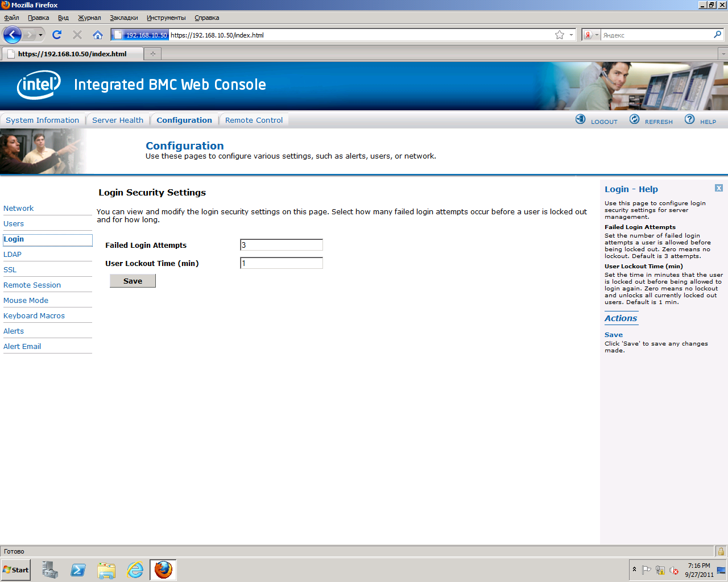This screenshot has height=582, width=728.
Task: Open BMC Help via question mark icon
Action: tap(689, 119)
